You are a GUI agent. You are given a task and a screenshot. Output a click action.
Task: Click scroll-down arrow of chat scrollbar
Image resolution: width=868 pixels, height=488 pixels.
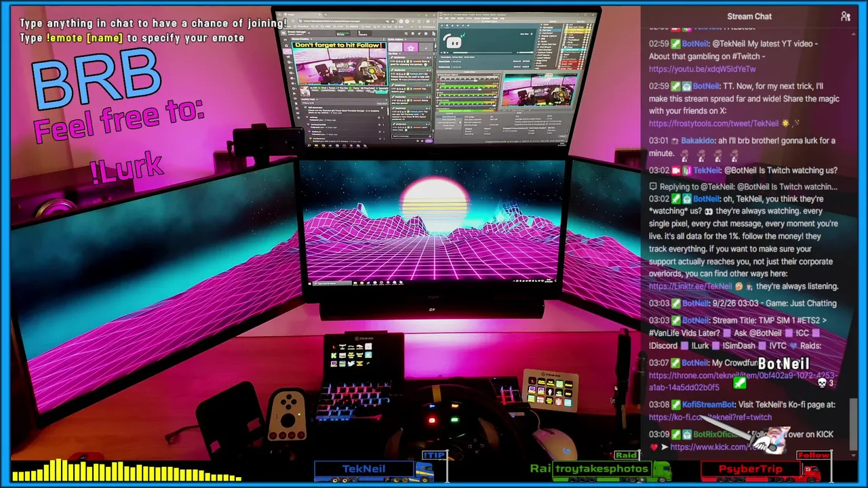point(854,455)
